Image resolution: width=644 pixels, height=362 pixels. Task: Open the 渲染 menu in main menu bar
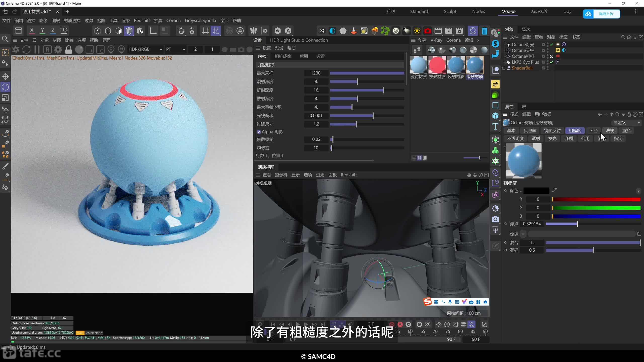tap(126, 21)
